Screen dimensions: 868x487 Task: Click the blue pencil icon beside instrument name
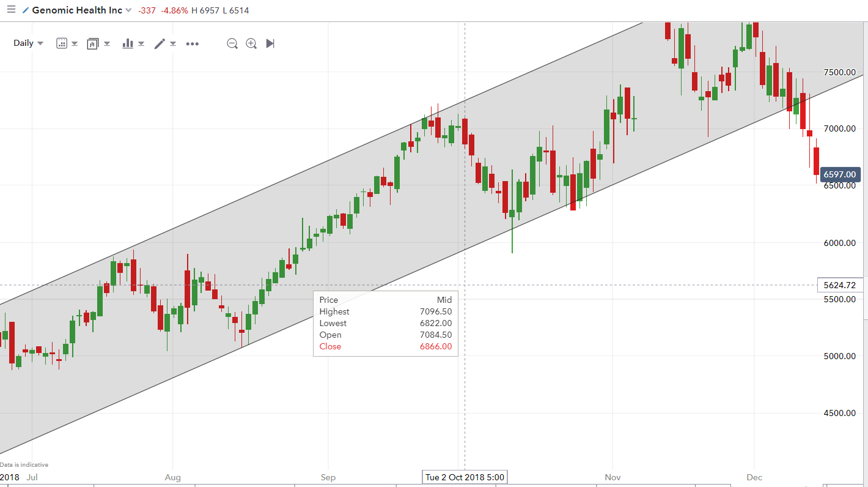coord(25,10)
